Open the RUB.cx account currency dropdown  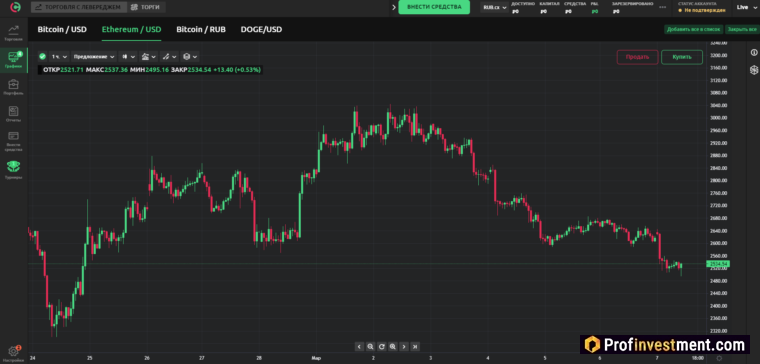(x=494, y=7)
